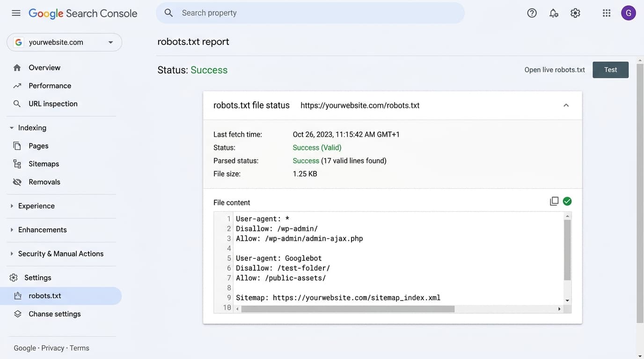This screenshot has width=644, height=359.
Task: Click the file content scroll-right arrow
Action: tap(559, 309)
